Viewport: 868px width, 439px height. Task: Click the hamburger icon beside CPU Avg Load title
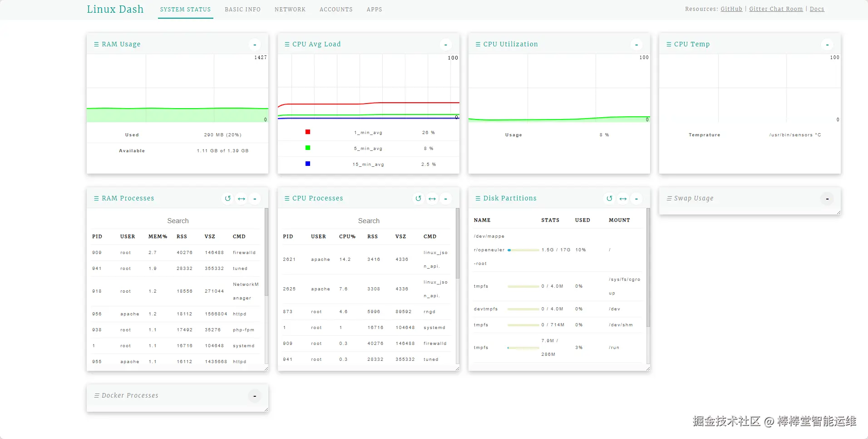[287, 44]
